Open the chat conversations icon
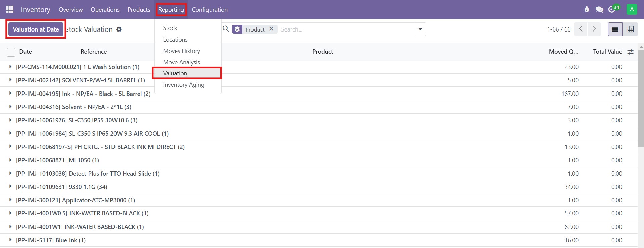Viewport: 644px width, 248px height. click(x=599, y=9)
